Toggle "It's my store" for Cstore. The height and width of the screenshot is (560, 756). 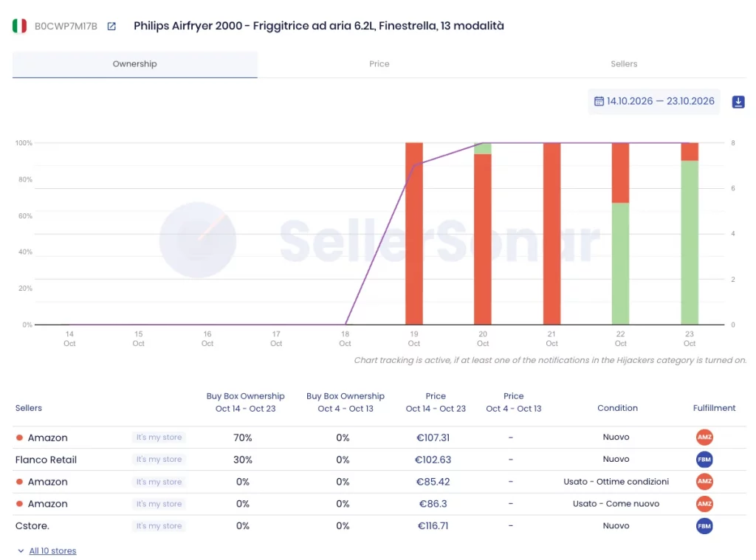pos(159,526)
